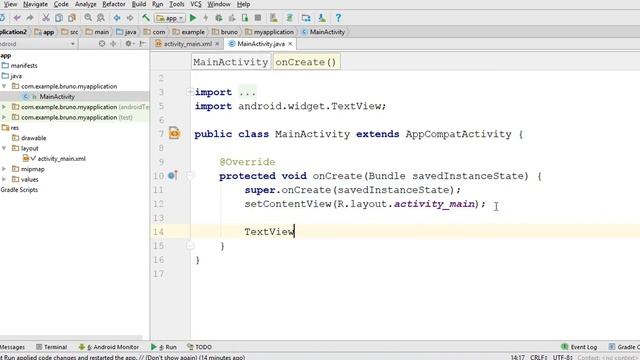Open the Tools menu
Viewport: 640px width, 360px height.
[x=177, y=4]
